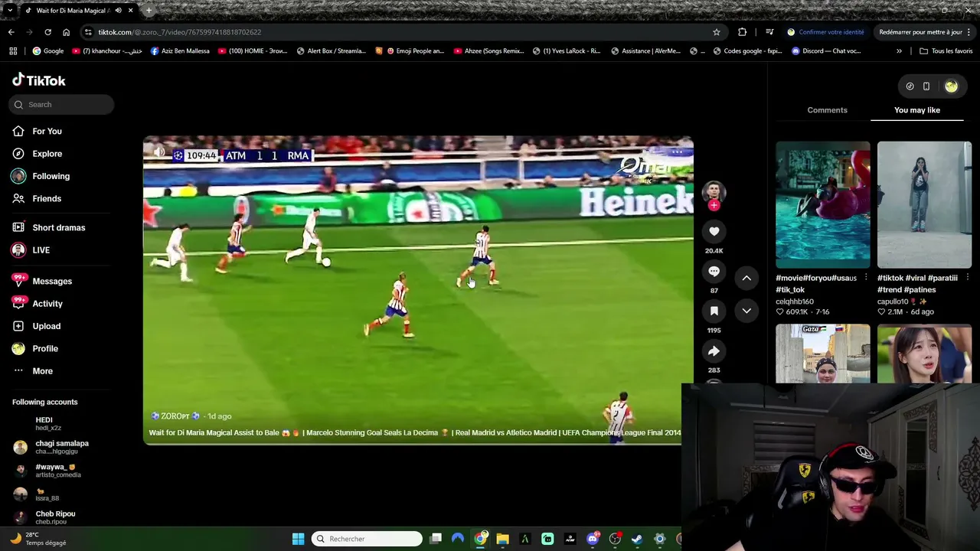Open the browser home button
Screen dimensions: 980x551
67,32
